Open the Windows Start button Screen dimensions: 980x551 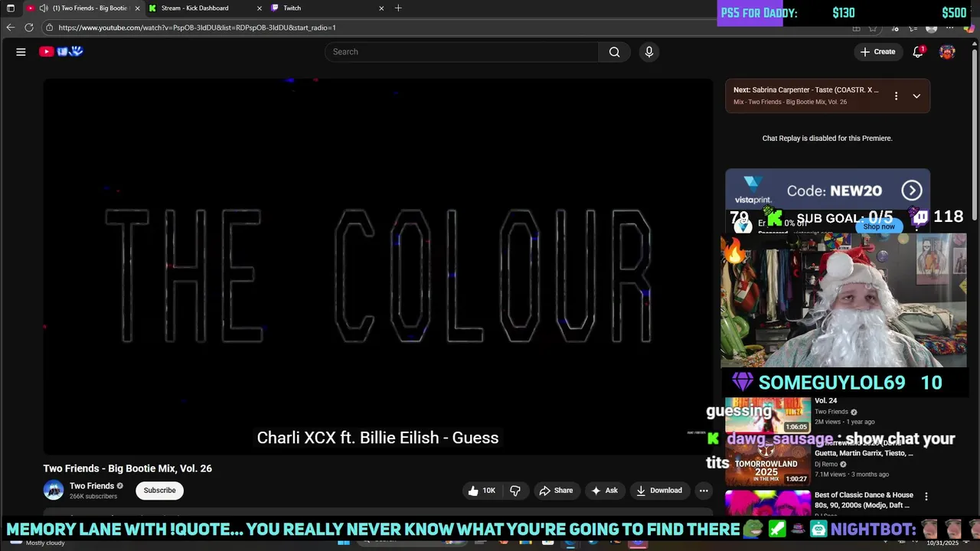344,543
